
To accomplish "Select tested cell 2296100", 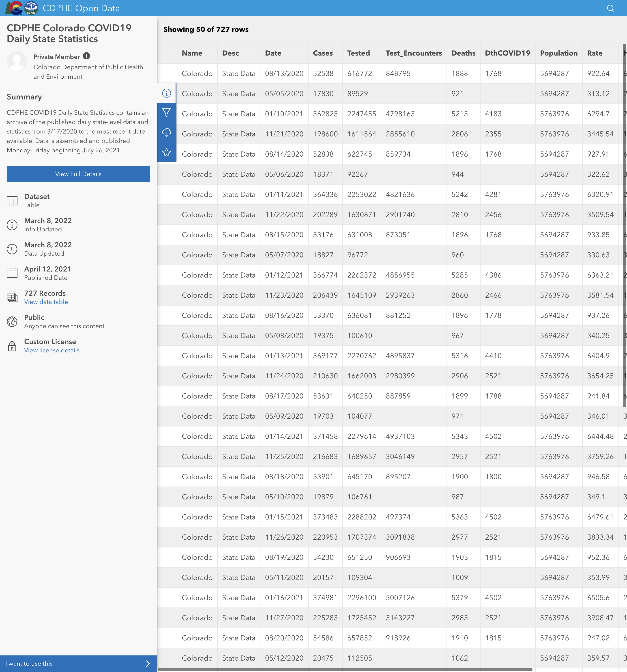I will [362, 598].
